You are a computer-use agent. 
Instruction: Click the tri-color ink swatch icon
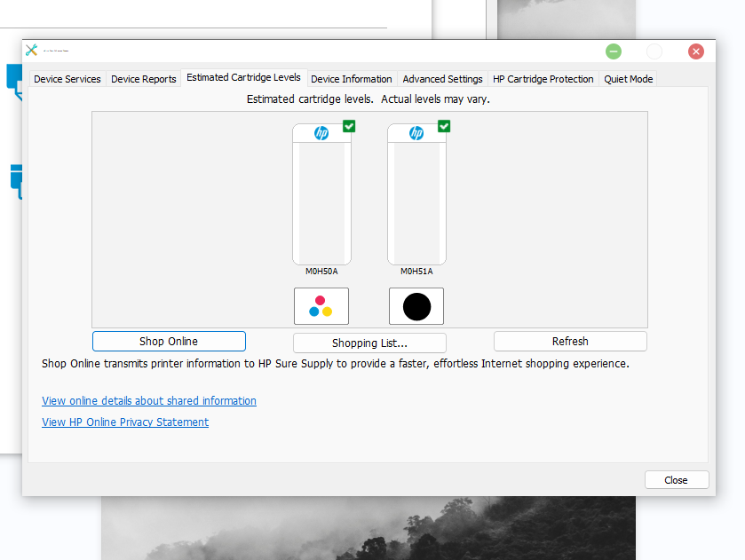[x=321, y=306]
